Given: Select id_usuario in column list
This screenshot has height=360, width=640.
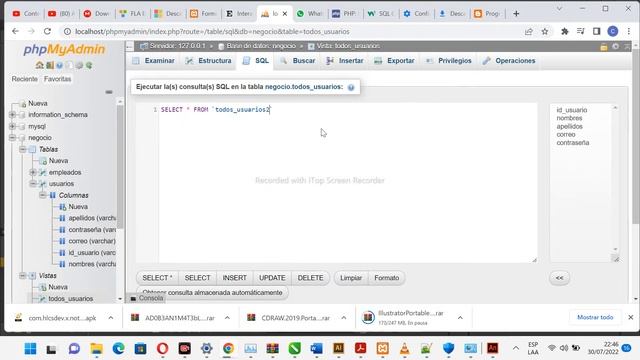Looking at the screenshot, I should point(572,110).
